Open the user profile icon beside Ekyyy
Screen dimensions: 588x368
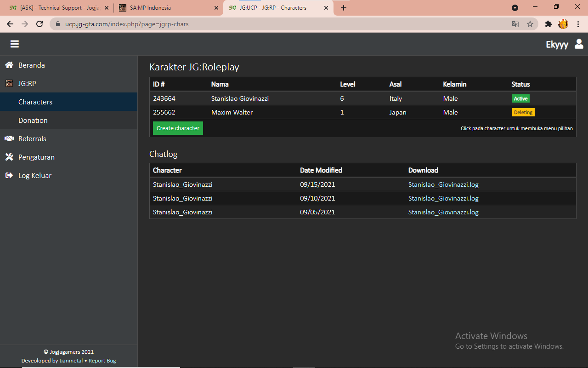579,44
